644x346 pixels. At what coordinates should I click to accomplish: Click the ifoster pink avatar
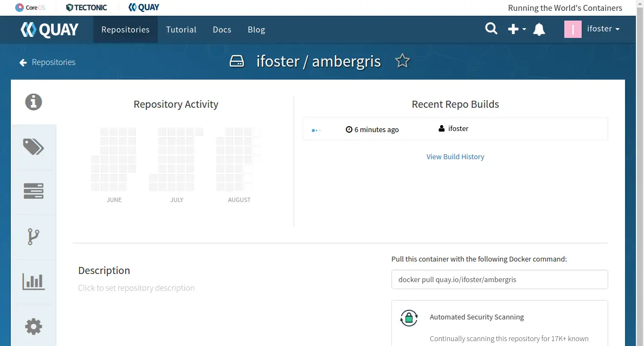[573, 29]
